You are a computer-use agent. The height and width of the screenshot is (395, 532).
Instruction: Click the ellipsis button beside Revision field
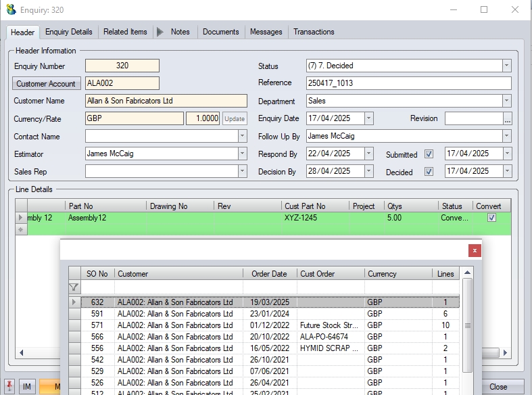point(508,118)
